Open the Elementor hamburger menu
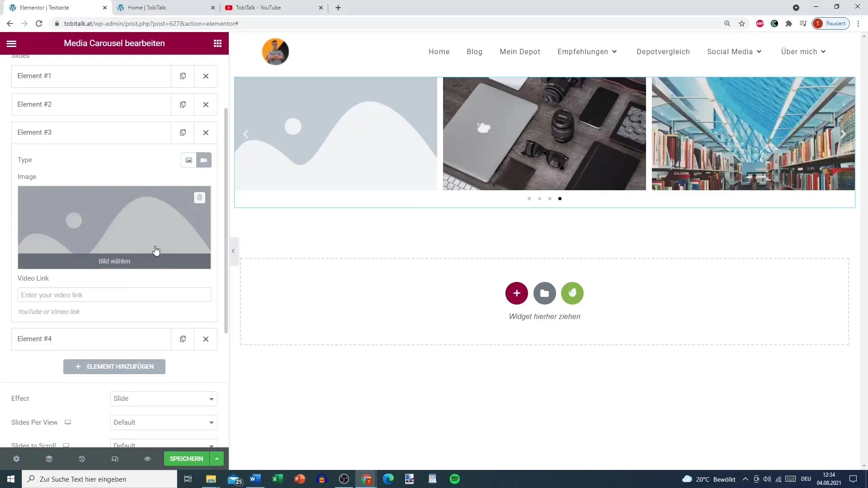 point(12,43)
